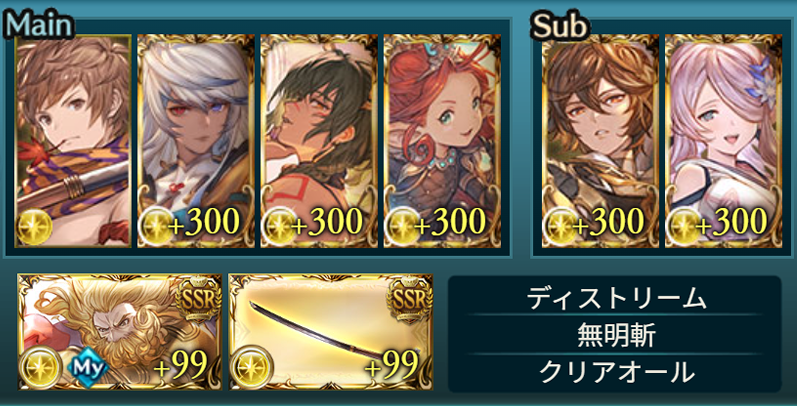Select the クリアオール skill
The width and height of the screenshot is (797, 406).
[x=615, y=373]
